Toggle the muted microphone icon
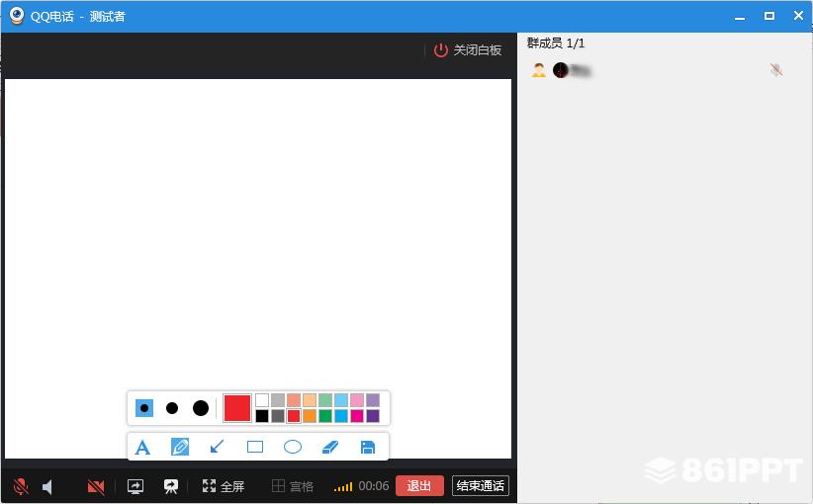 pyautogui.click(x=21, y=487)
